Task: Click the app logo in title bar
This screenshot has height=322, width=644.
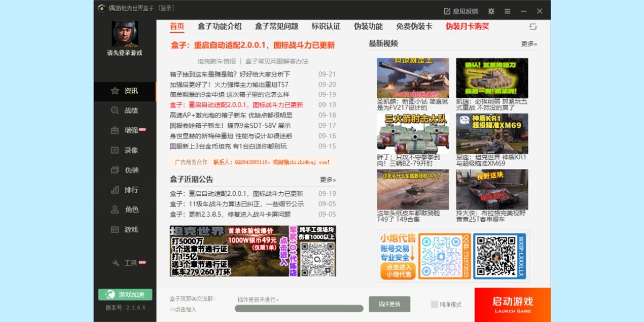Action: [x=101, y=8]
